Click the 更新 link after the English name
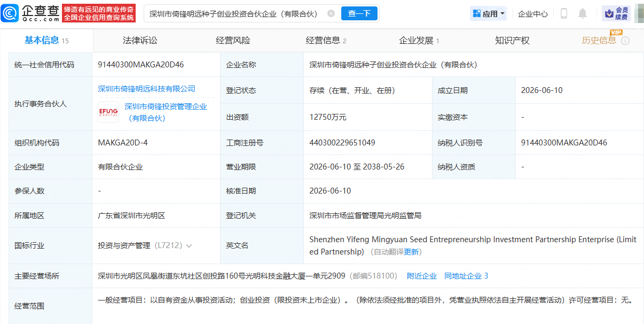The image size is (644, 324). (411, 252)
